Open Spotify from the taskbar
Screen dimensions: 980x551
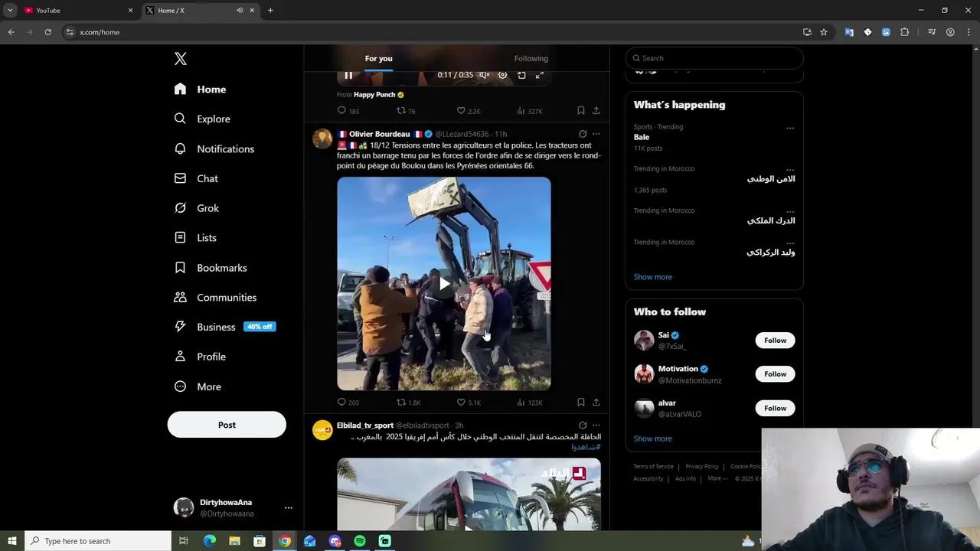[360, 541]
